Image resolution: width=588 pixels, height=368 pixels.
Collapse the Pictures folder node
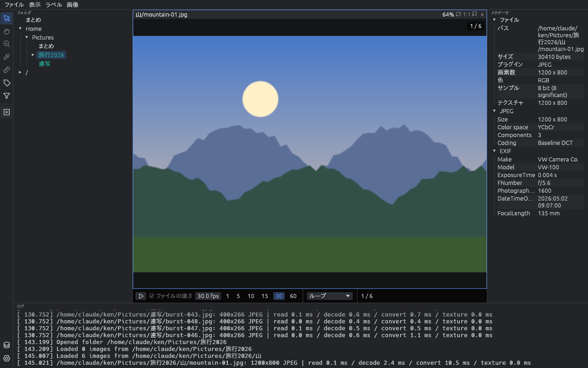27,37
